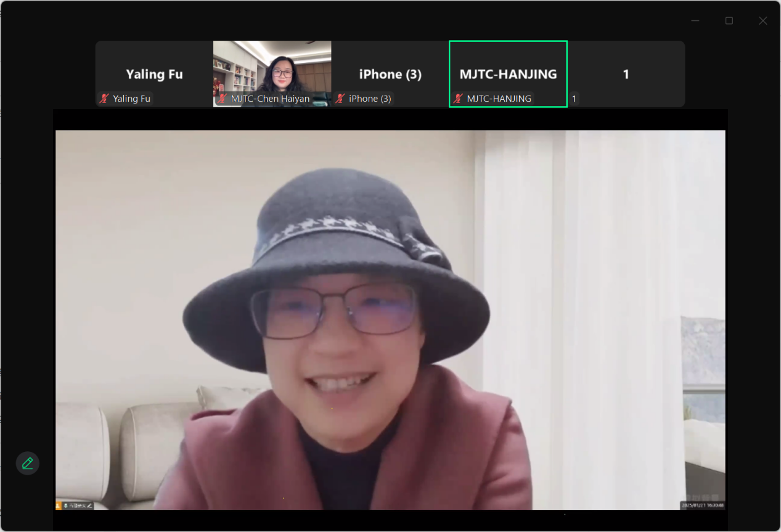Maximize the meeting window
The height and width of the screenshot is (532, 781).
729,21
